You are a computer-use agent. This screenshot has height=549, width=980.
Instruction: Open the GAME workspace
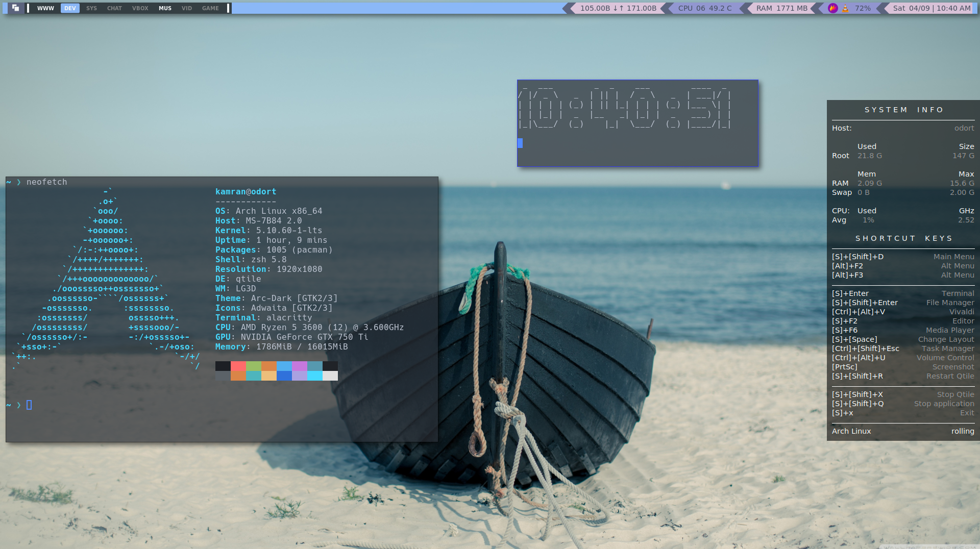pyautogui.click(x=210, y=8)
